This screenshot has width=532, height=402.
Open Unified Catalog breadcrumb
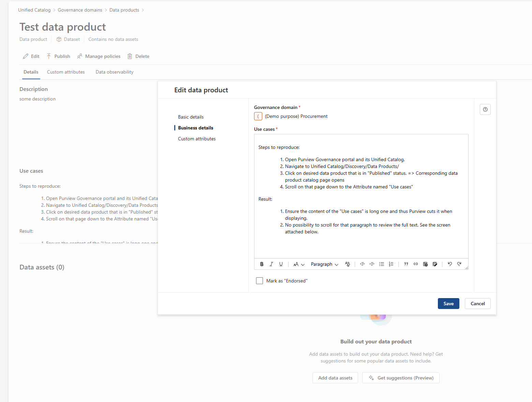coord(34,10)
